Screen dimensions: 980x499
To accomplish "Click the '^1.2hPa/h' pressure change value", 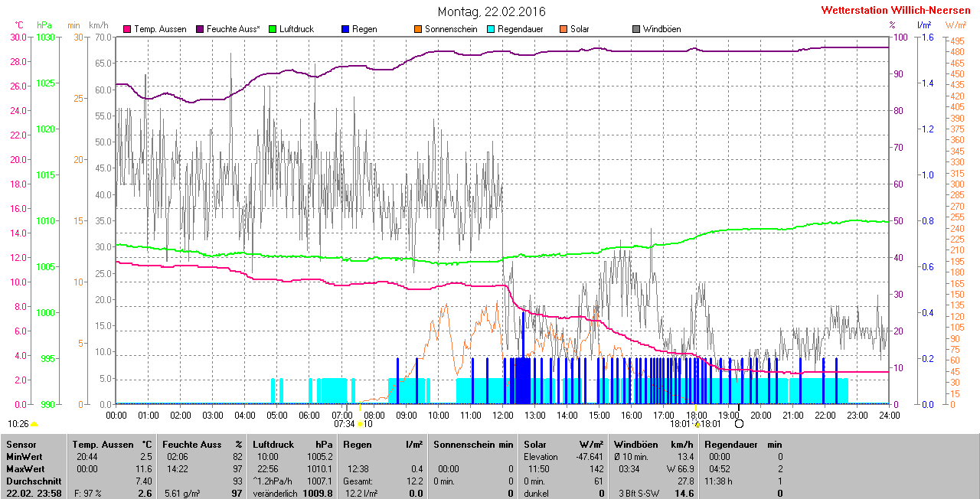I will pos(274,481).
